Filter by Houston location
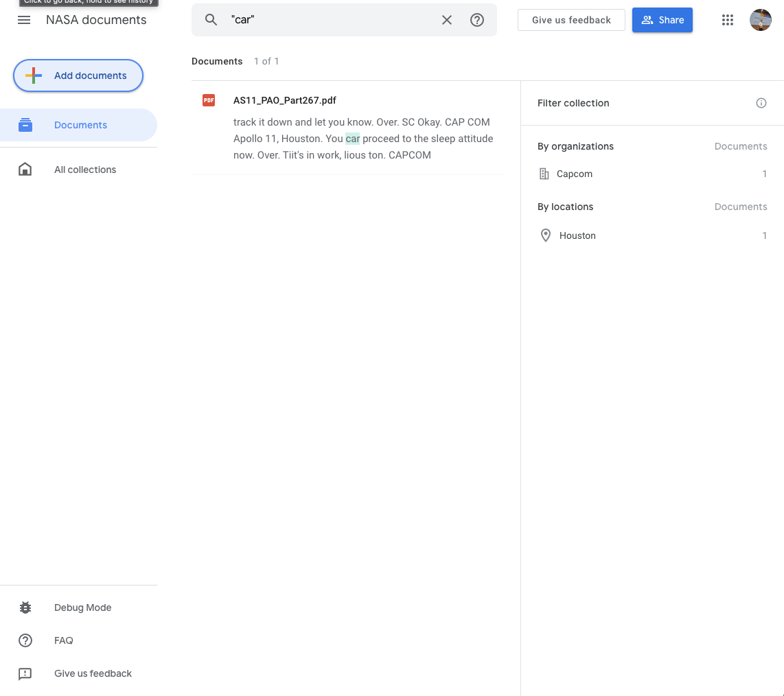This screenshot has height=696, width=784. (652, 235)
